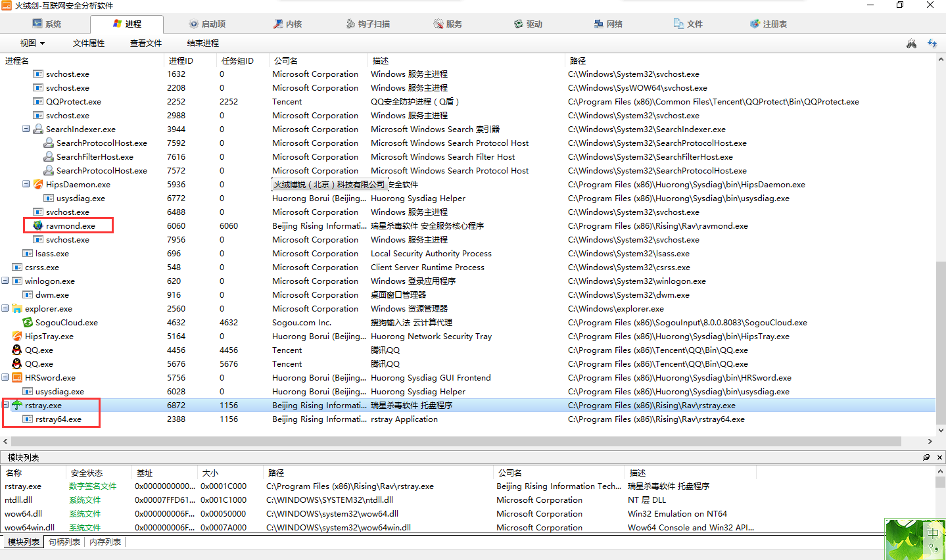Open the 视图 dropdown menu

[x=32, y=43]
